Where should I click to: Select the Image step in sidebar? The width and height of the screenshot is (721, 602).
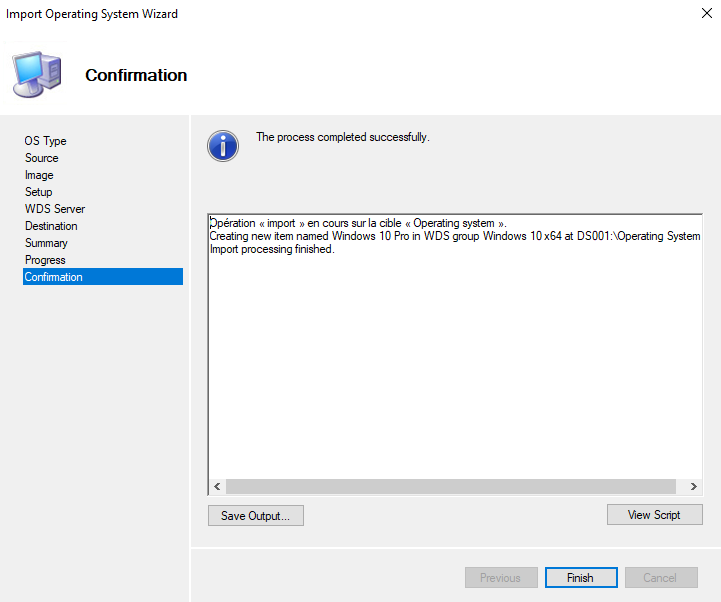[x=39, y=175]
